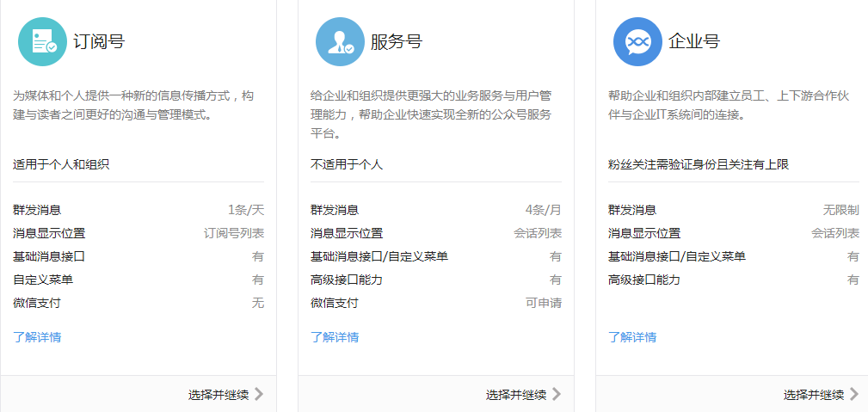The height and width of the screenshot is (412, 868).
Task: Click 基础消息接口/自定义菜单 label in 服务号 card
Action: (x=379, y=256)
